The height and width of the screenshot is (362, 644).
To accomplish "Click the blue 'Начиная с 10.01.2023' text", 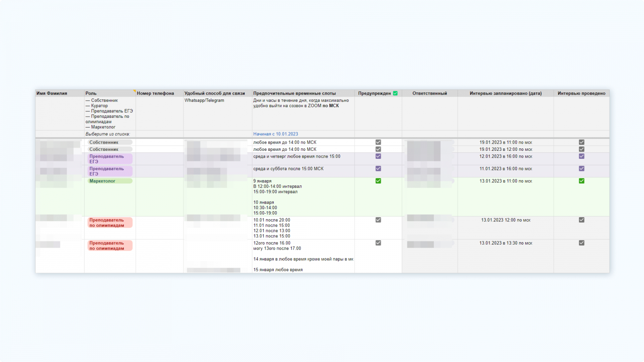I will [x=276, y=134].
